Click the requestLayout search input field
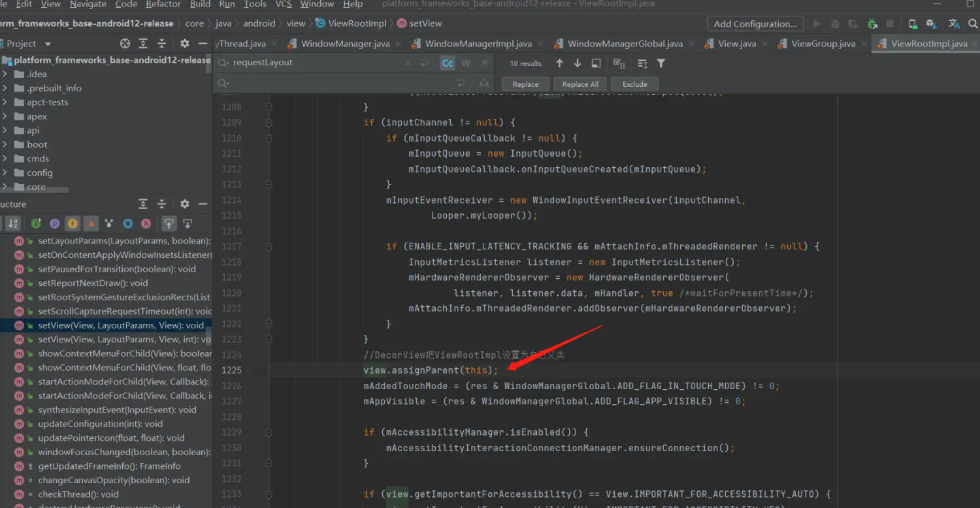 coord(314,63)
